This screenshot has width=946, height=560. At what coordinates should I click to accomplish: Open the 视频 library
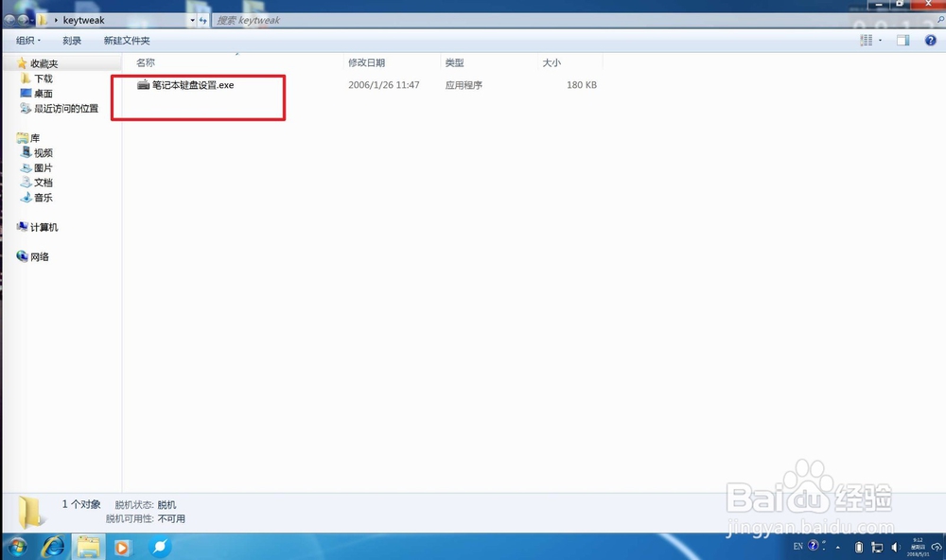(x=42, y=152)
